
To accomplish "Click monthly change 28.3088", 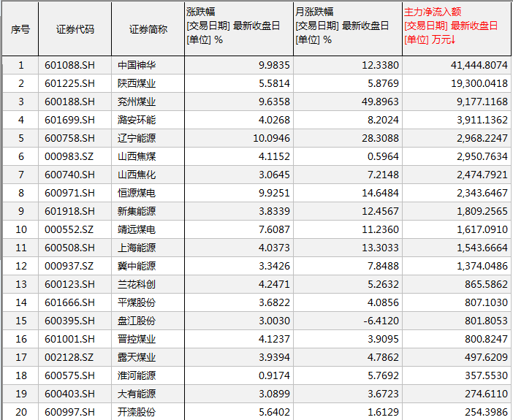I will (380, 138).
